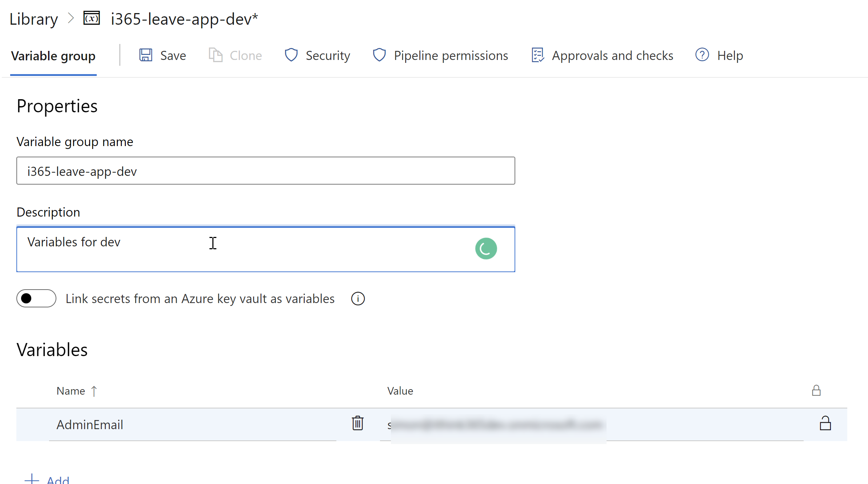Click the green Grammarly circle in Description
The width and height of the screenshot is (868, 484).
[486, 249]
